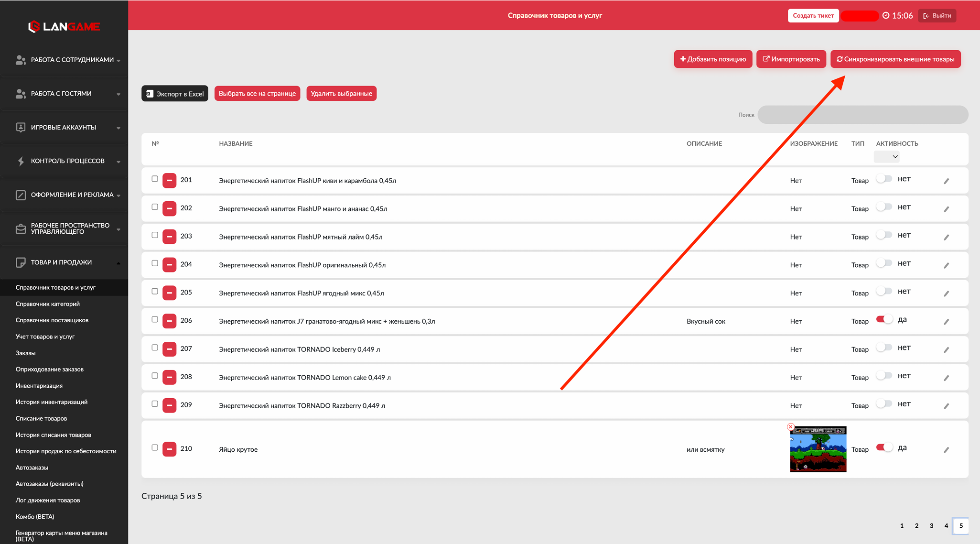This screenshot has width=980, height=544.
Task: Edit item 202 with the pencil icon
Action: coord(946,209)
